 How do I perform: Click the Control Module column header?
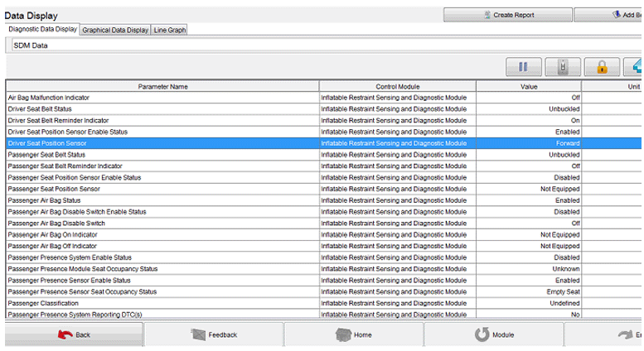coord(398,87)
